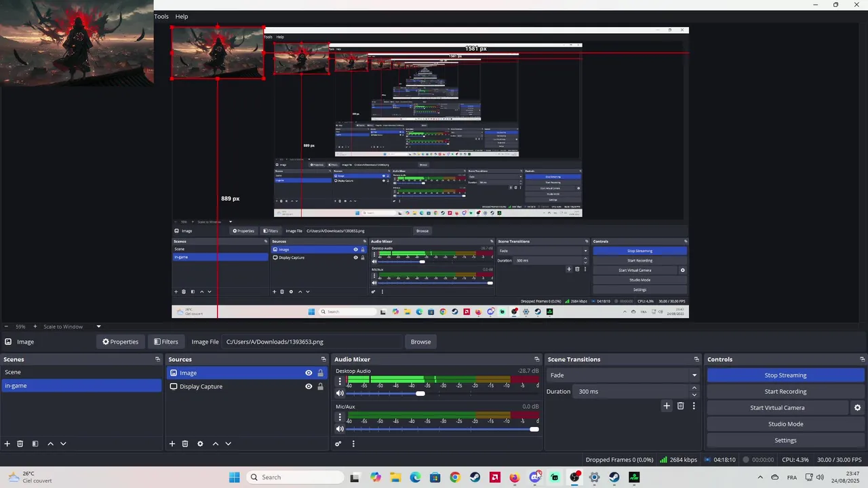Image resolution: width=868 pixels, height=488 pixels.
Task: Enable Studio Mode
Action: (x=785, y=424)
